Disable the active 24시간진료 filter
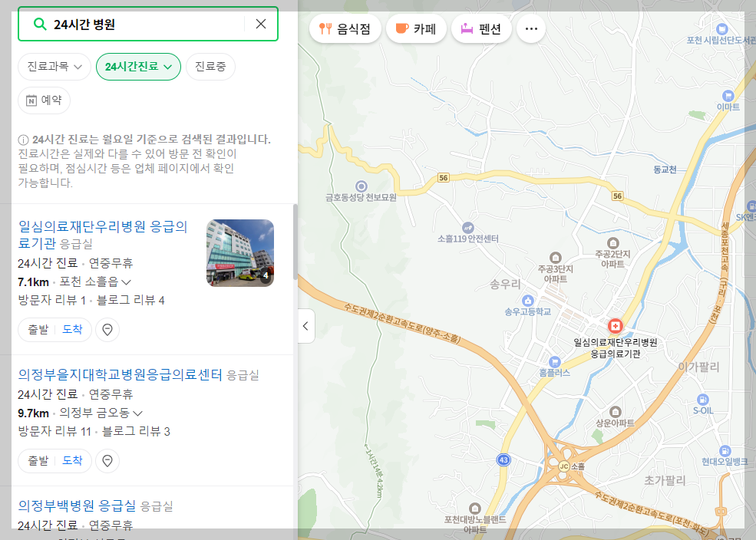This screenshot has height=540, width=756. (138, 67)
